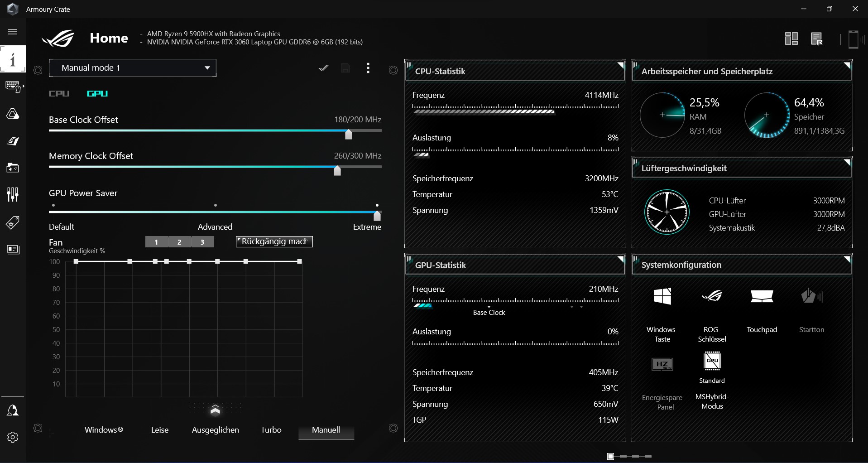Click the 27,8dBA Systemakustik value

[x=831, y=228]
